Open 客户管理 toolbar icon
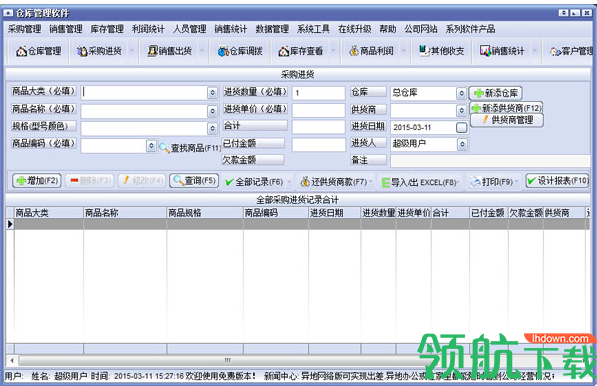 pyautogui.click(x=571, y=51)
